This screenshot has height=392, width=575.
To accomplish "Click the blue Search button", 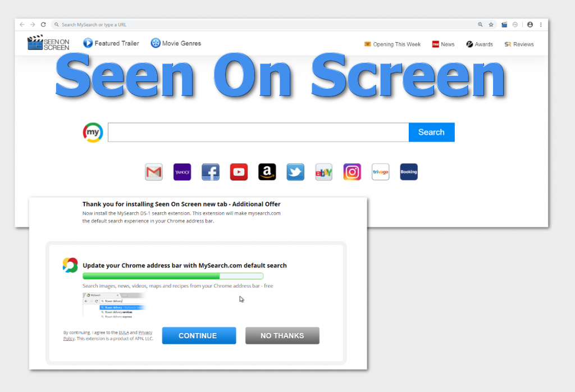I will coord(431,132).
